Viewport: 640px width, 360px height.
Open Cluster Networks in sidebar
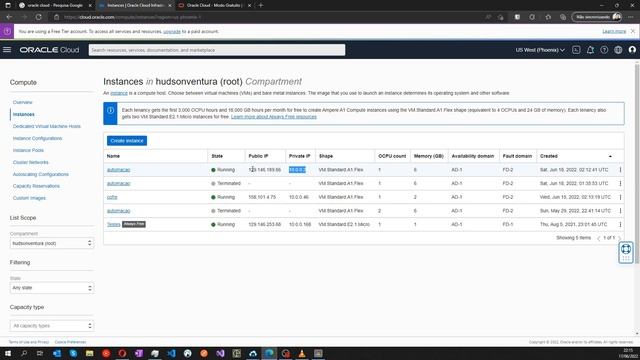[x=31, y=162]
